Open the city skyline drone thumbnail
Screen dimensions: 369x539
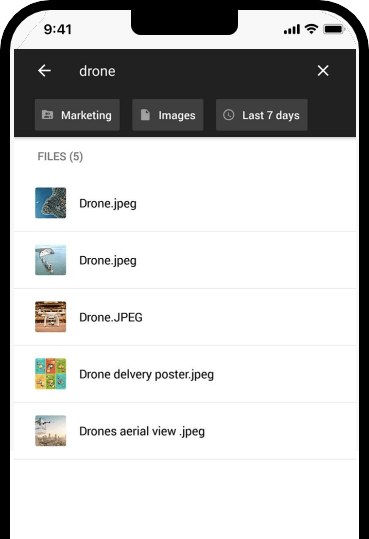[51, 431]
